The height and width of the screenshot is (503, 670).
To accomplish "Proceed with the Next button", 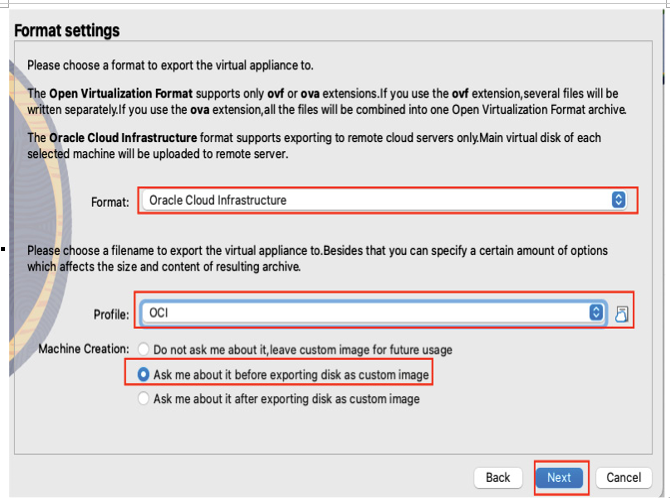I will 559,477.
